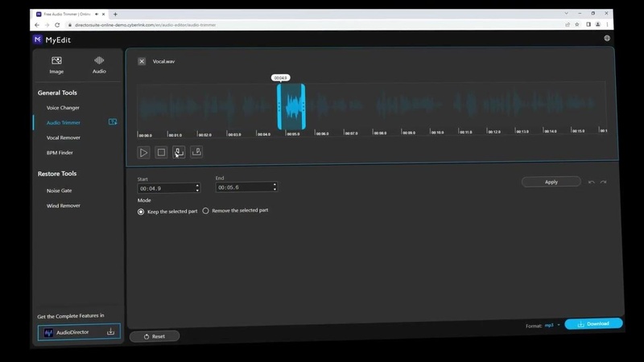Click the Redo arrow icon
This screenshot has width=644, height=362.
pos(603,182)
